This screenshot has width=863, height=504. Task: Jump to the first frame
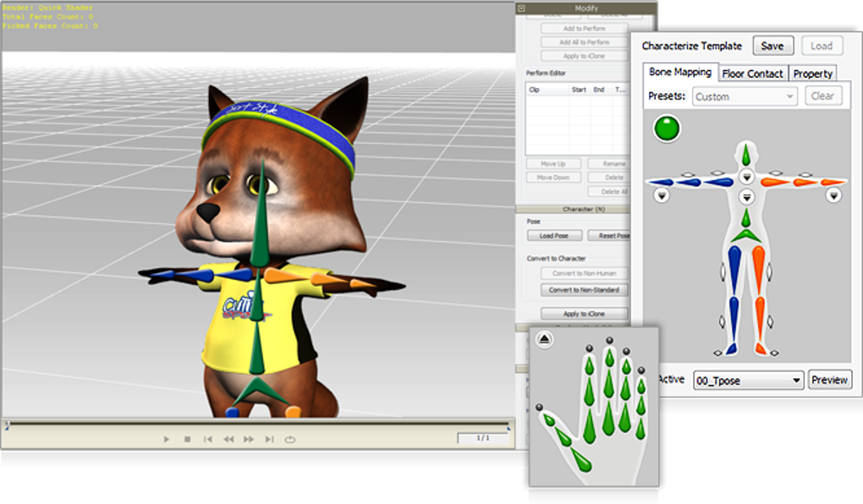tap(207, 439)
